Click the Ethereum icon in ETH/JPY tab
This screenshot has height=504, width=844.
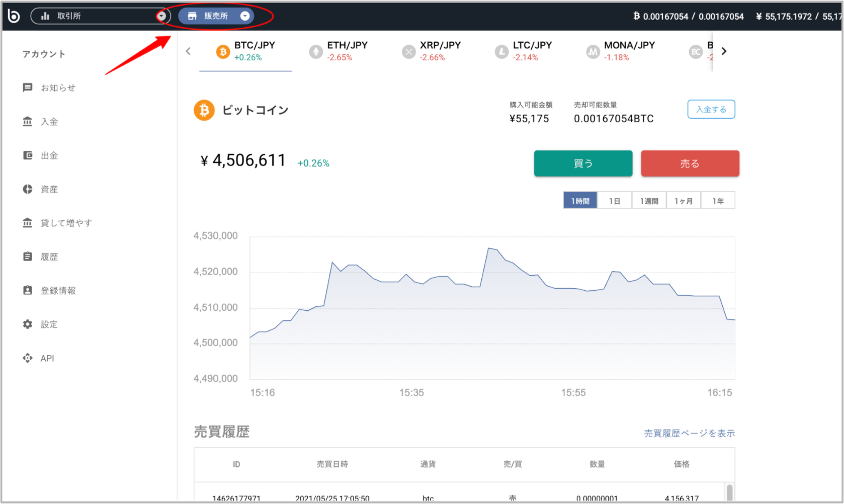tap(316, 51)
